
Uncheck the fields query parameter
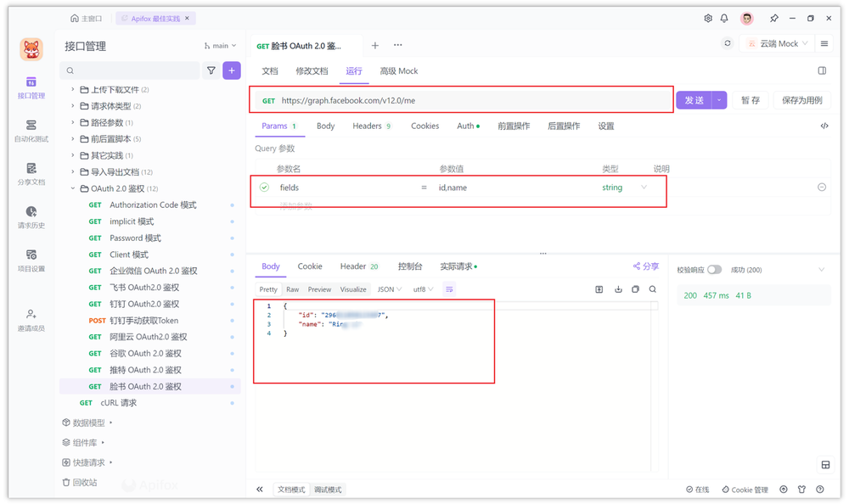[262, 188]
